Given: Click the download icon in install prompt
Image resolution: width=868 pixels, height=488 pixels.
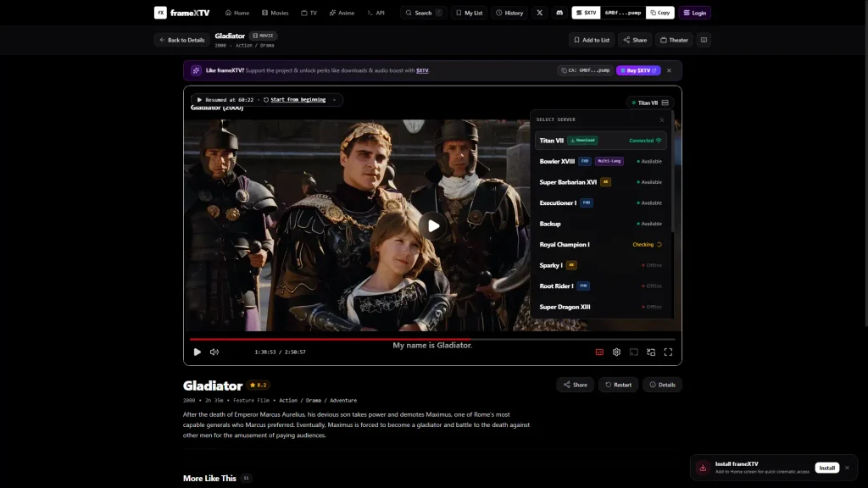Looking at the screenshot, I should [703, 468].
